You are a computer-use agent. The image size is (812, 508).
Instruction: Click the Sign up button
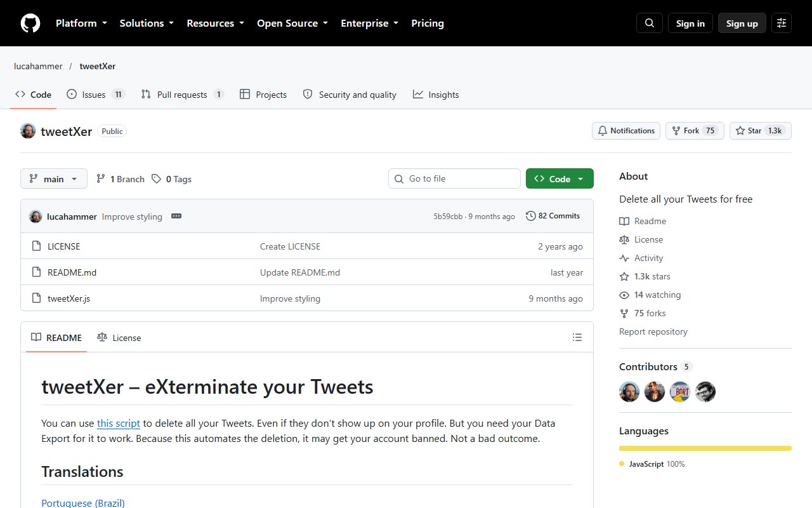[x=742, y=23]
